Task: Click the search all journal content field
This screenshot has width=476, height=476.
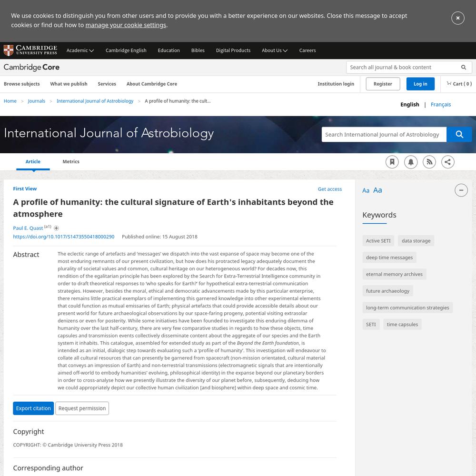Action: (x=402, y=68)
